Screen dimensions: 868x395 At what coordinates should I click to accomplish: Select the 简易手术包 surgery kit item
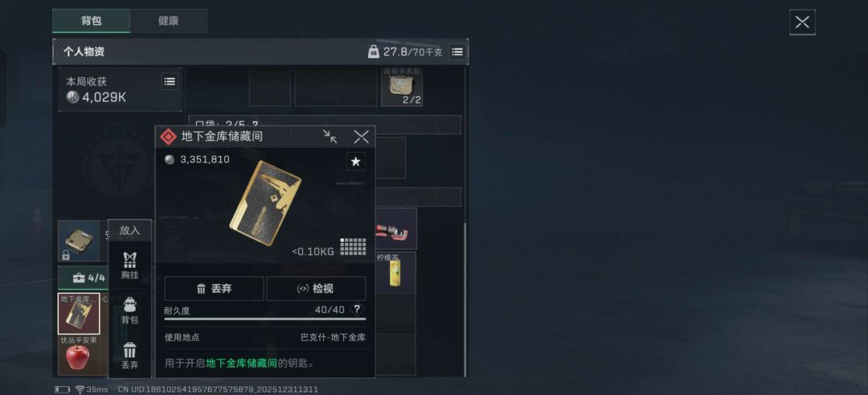402,86
